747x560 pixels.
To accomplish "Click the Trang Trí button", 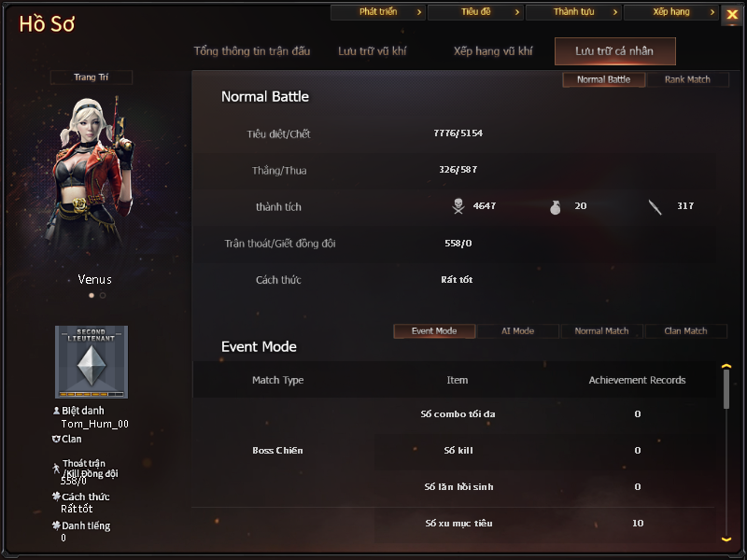I will (91, 77).
